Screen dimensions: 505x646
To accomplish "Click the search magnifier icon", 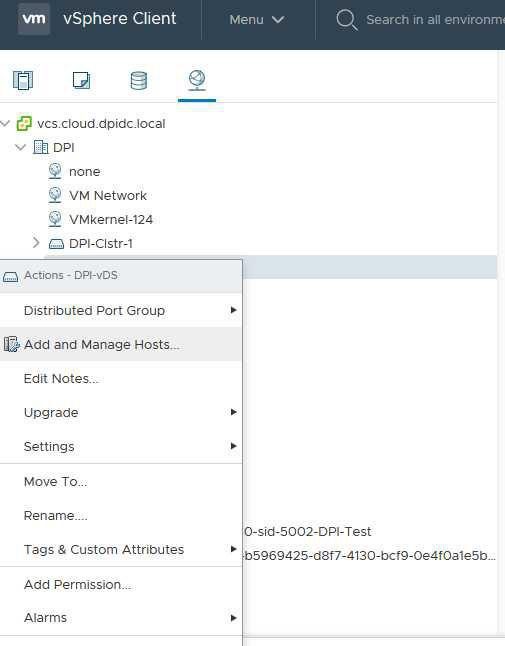I will 346,20.
